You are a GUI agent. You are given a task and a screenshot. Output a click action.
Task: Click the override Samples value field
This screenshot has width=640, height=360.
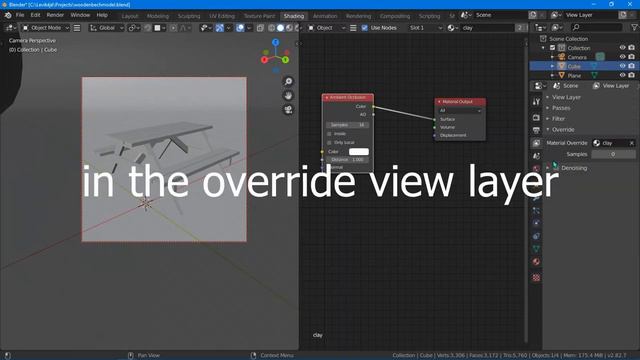613,154
